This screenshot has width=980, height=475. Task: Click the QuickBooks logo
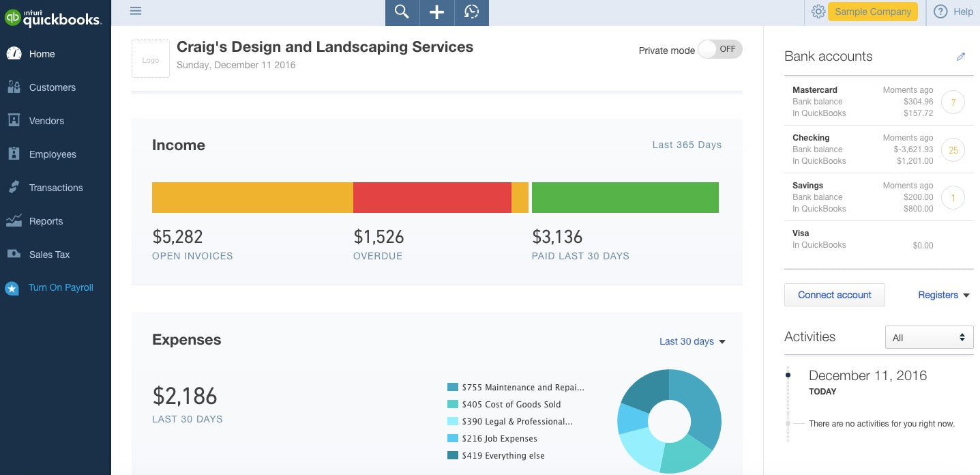coord(53,17)
